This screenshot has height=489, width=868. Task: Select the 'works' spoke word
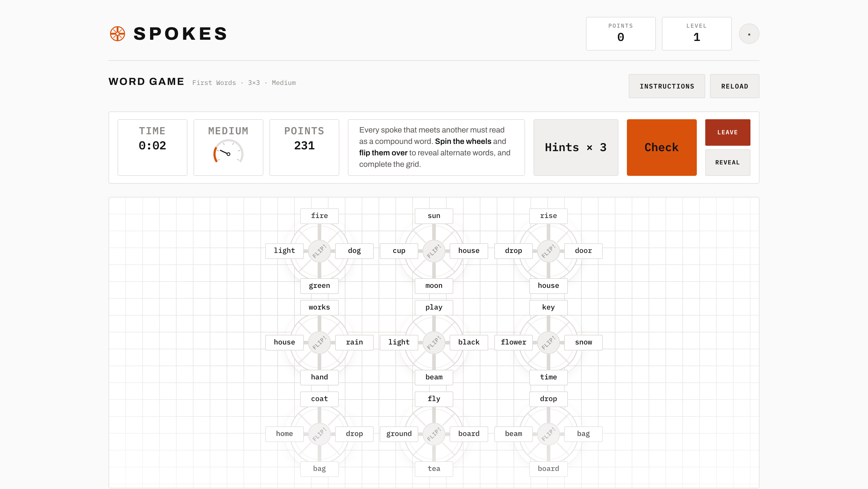[x=319, y=307]
